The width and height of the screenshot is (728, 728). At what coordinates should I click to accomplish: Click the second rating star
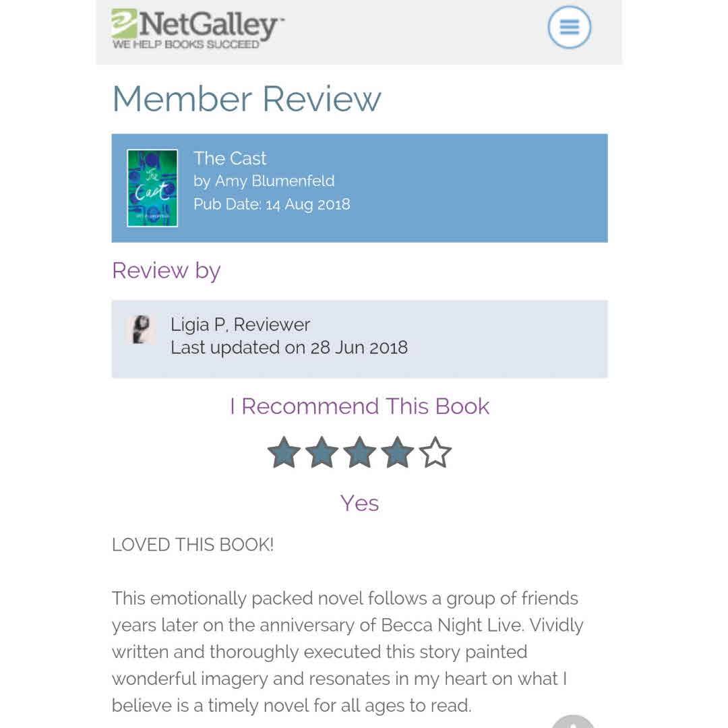coord(322,452)
